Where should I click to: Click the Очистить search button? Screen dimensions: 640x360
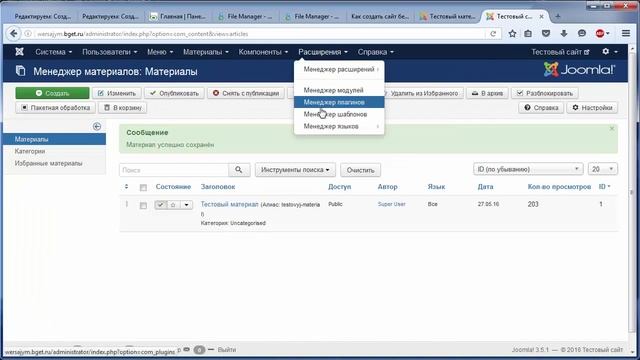coord(360,170)
